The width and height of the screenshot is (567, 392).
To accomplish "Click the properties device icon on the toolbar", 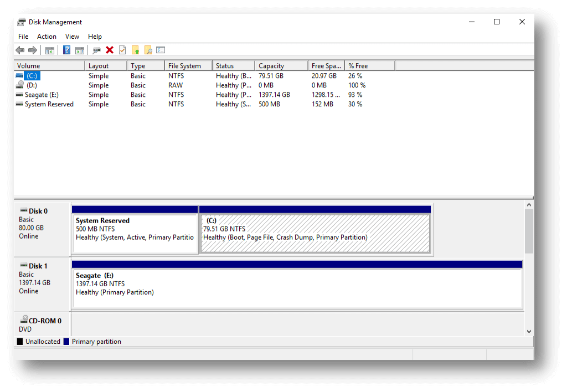I will 95,50.
